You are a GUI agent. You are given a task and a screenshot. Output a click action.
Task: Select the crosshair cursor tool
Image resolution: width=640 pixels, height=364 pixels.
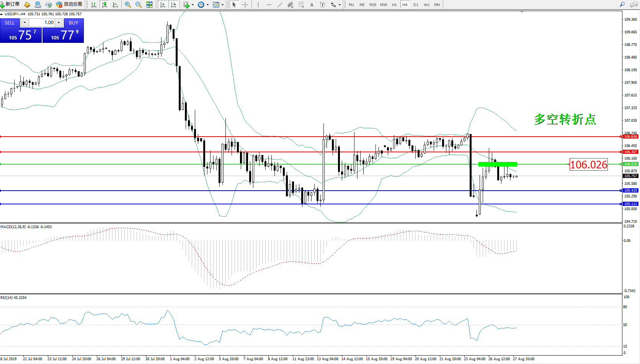point(245,5)
